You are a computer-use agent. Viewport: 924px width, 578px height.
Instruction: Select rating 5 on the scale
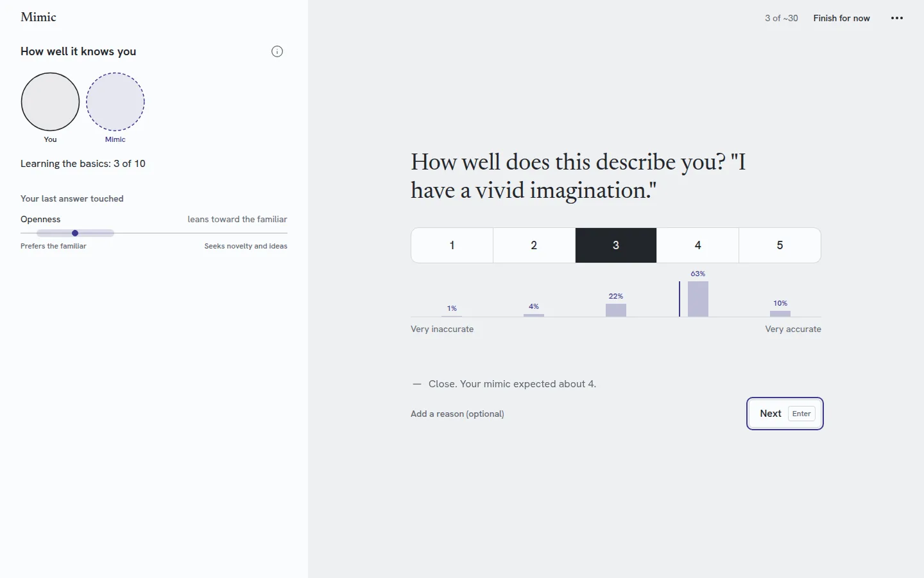point(780,245)
